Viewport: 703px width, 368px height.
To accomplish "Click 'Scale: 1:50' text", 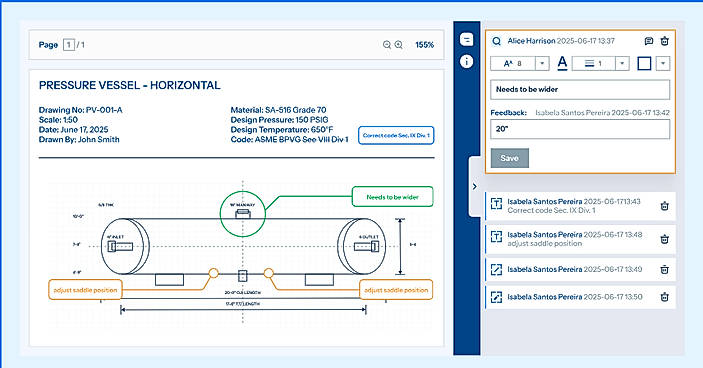I will [58, 120].
